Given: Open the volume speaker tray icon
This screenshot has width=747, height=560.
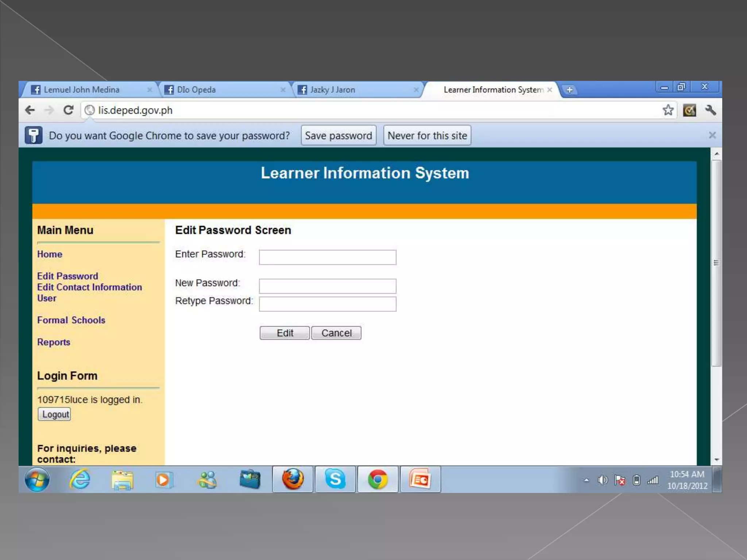Looking at the screenshot, I should coord(603,480).
